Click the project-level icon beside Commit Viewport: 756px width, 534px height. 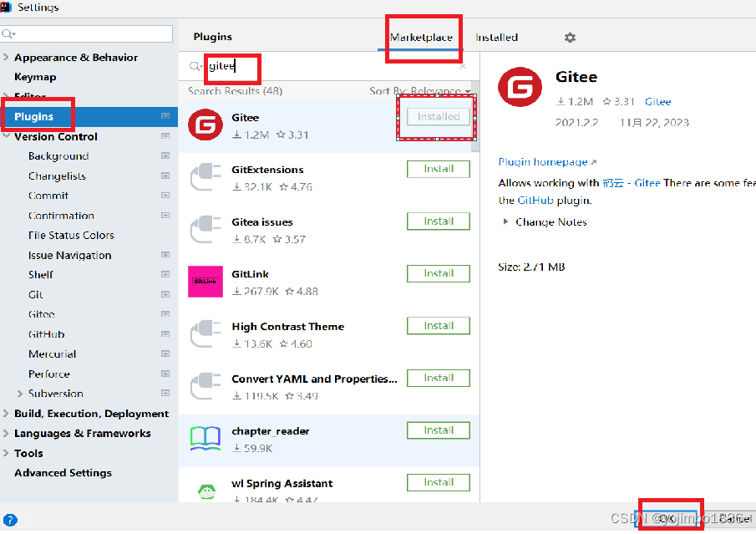(x=165, y=196)
